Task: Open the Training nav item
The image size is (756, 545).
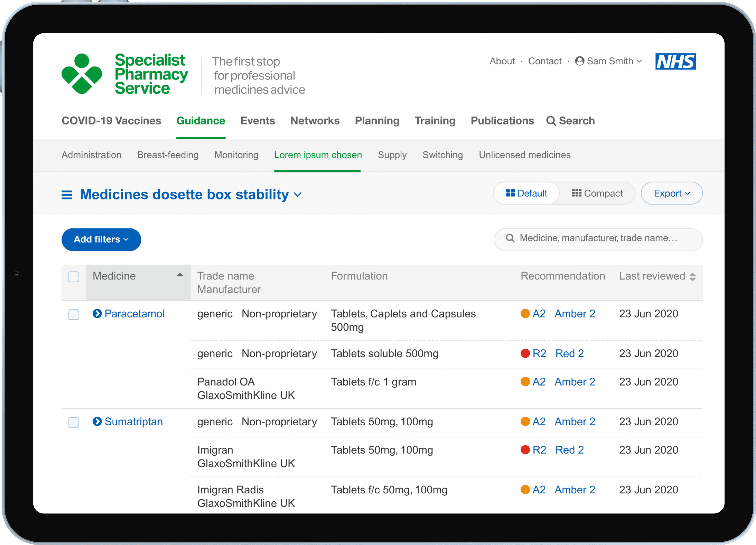Action: tap(435, 121)
